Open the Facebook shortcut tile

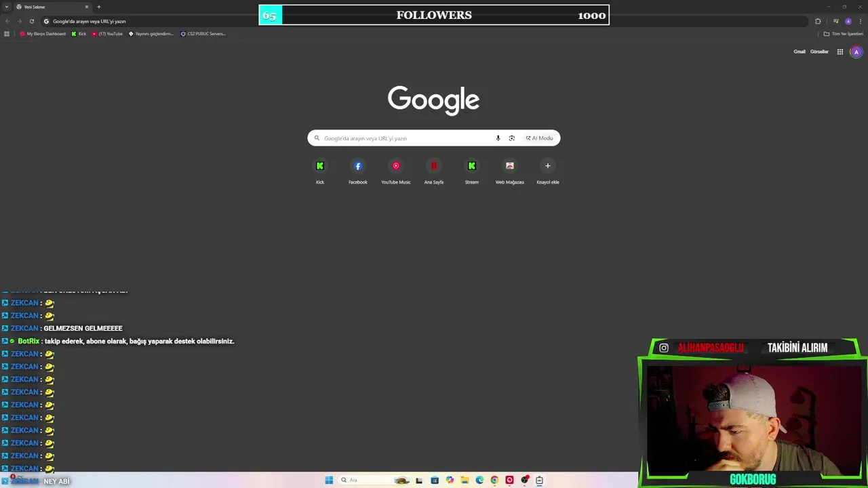tap(358, 171)
